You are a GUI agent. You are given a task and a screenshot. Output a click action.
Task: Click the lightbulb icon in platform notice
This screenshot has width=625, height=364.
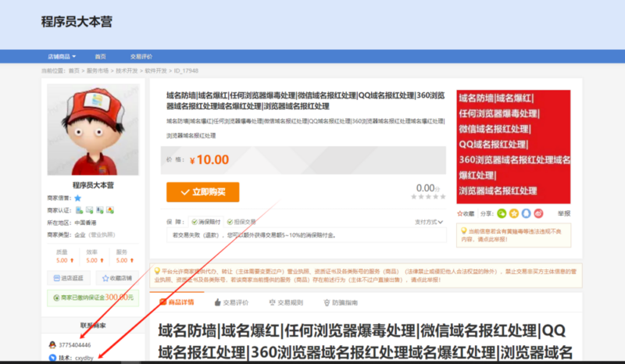tap(157, 271)
